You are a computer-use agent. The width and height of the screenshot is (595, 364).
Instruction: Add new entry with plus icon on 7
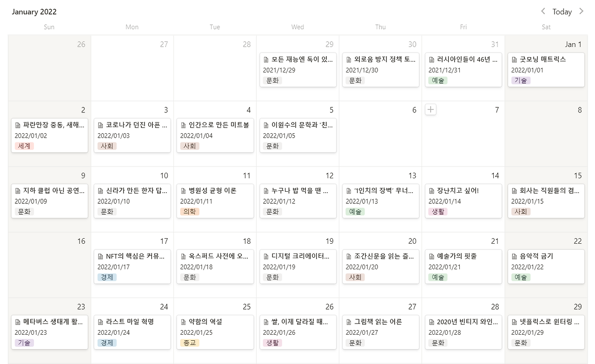(431, 110)
